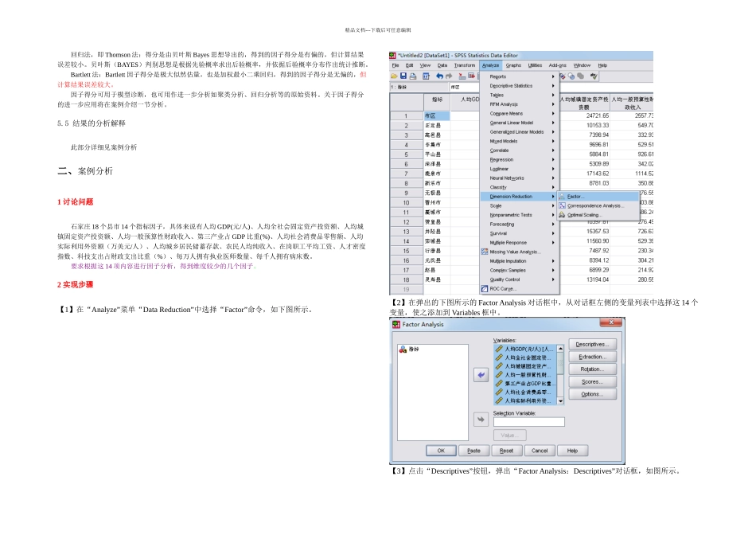Click the Redo arrow toolbar icon
This screenshot has height=535, width=756.
click(x=450, y=76)
